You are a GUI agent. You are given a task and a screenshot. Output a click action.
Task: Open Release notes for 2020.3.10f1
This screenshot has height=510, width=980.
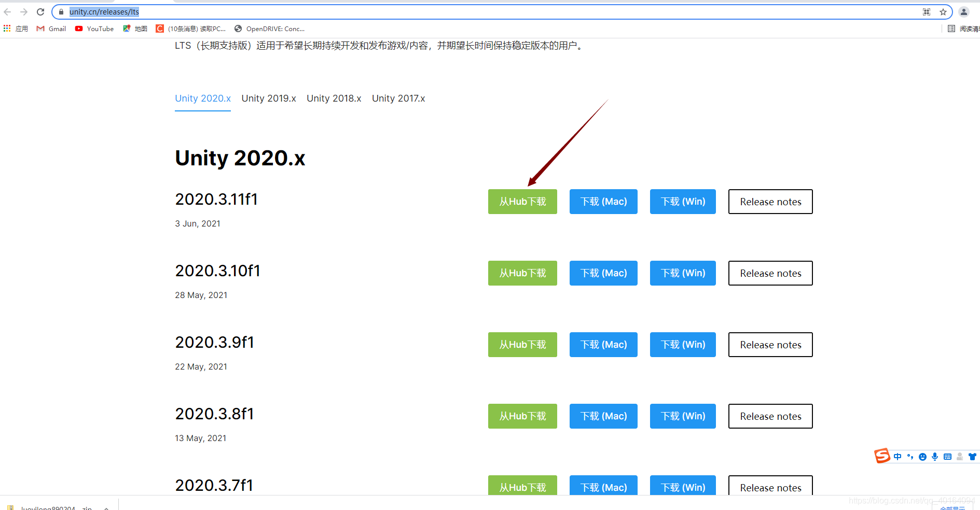tap(770, 273)
